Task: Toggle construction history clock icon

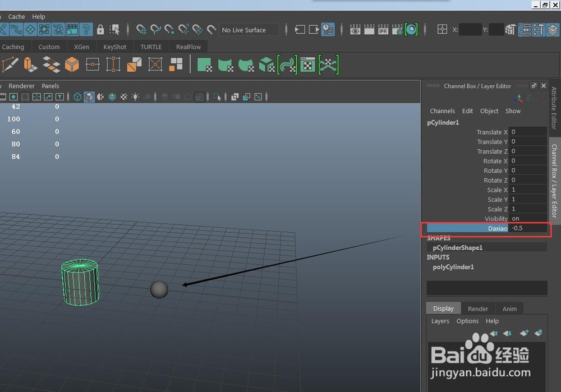Action: click(328, 30)
